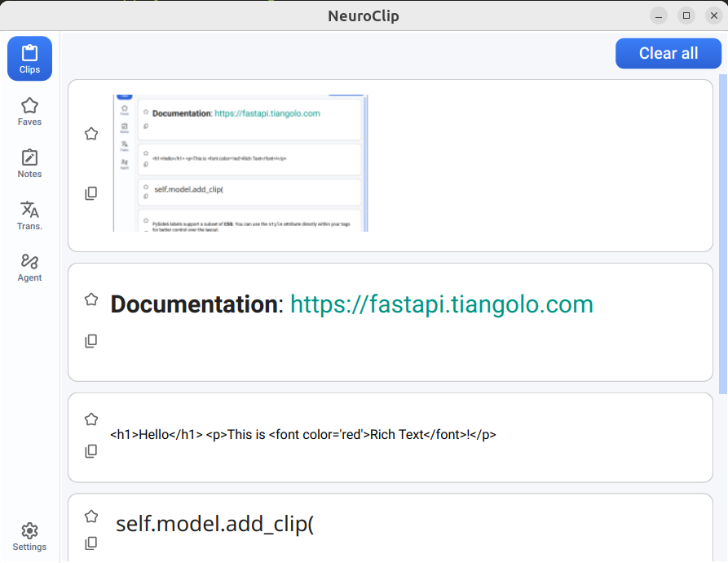The image size is (728, 563).
Task: Select the self.model.add_clip( text
Action: click(215, 524)
